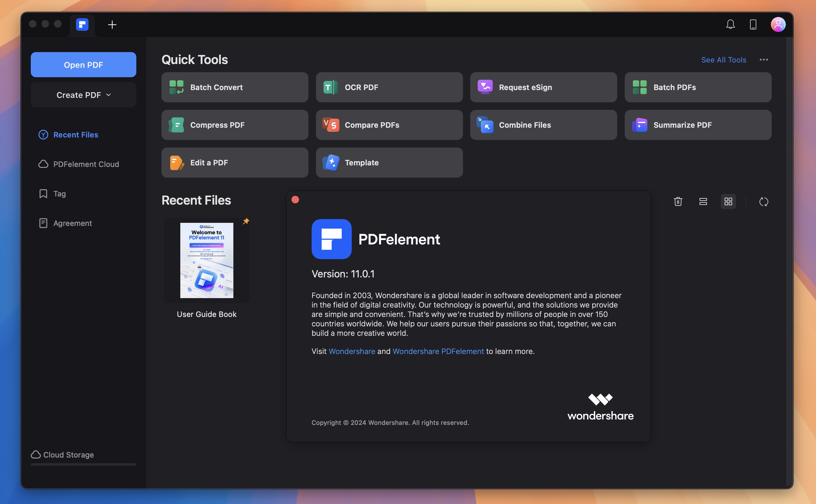Switch to list view for recent files
This screenshot has height=504, width=816.
703,201
